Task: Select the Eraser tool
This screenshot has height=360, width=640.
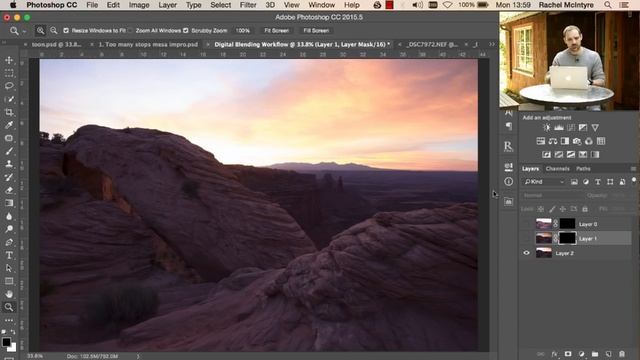Action: [9, 190]
